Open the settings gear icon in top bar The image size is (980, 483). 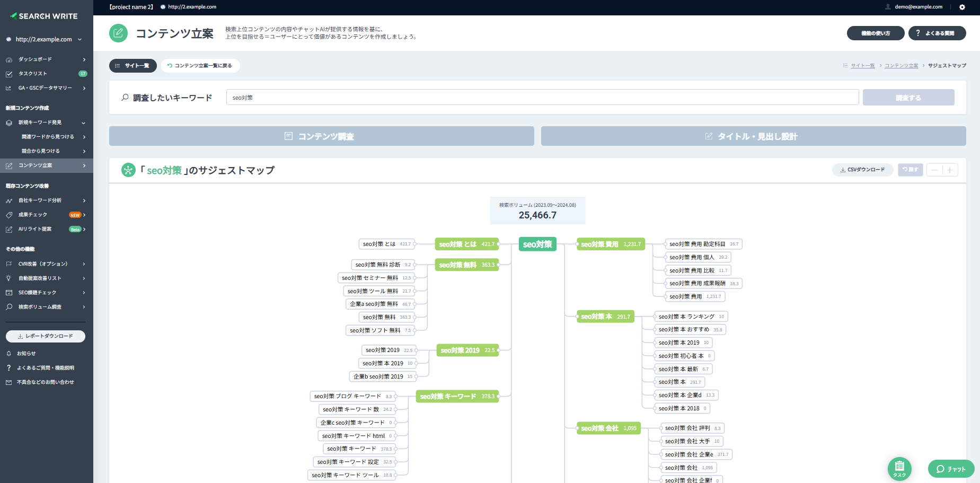(962, 7)
